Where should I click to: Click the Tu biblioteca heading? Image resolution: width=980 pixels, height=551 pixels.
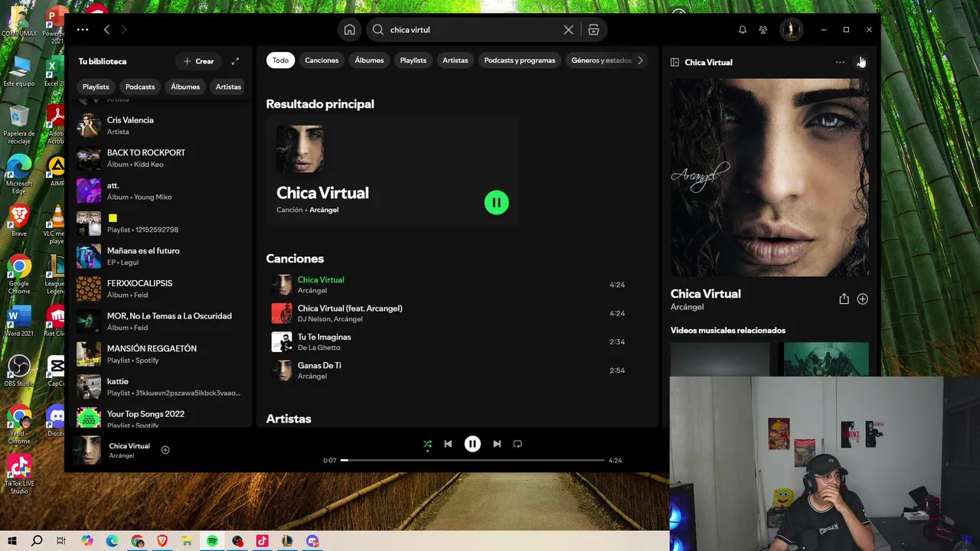click(x=103, y=61)
